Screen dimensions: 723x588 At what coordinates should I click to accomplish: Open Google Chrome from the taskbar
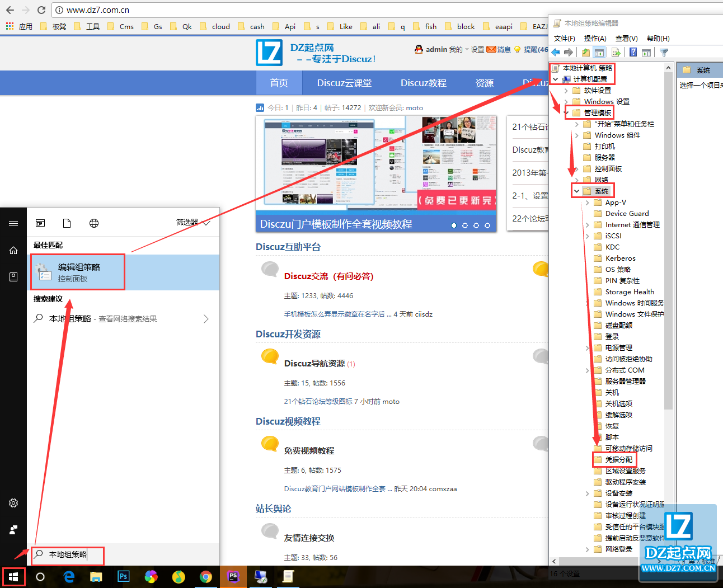point(206,576)
